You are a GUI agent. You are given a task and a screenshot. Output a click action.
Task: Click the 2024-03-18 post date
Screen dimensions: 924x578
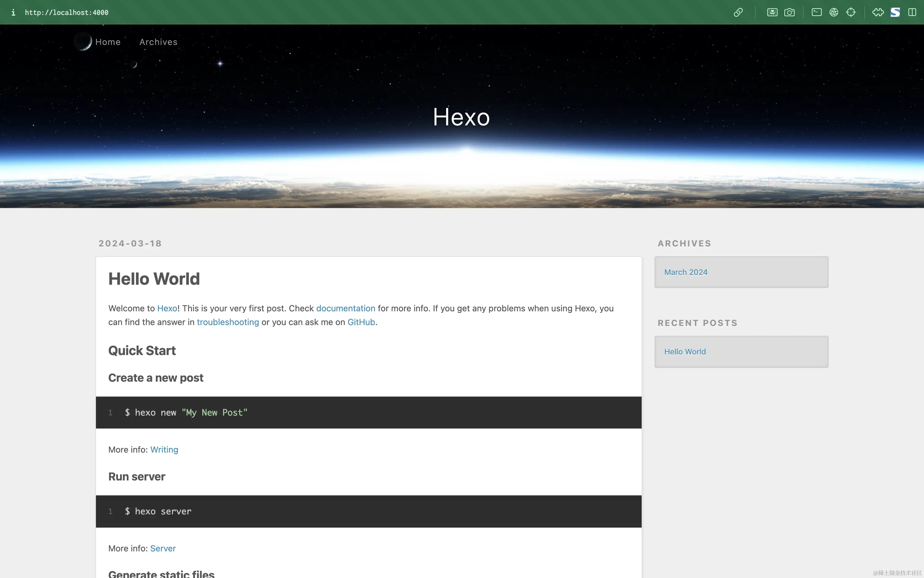pyautogui.click(x=130, y=243)
